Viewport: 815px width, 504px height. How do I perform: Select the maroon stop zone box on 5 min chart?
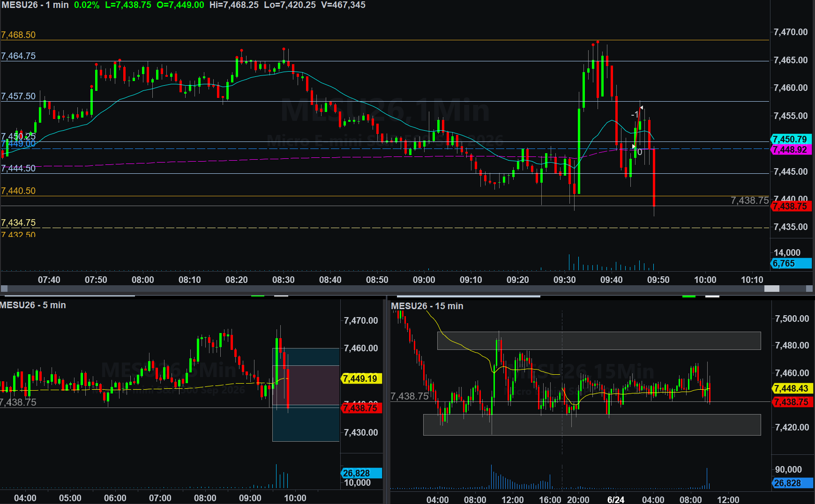click(x=306, y=385)
